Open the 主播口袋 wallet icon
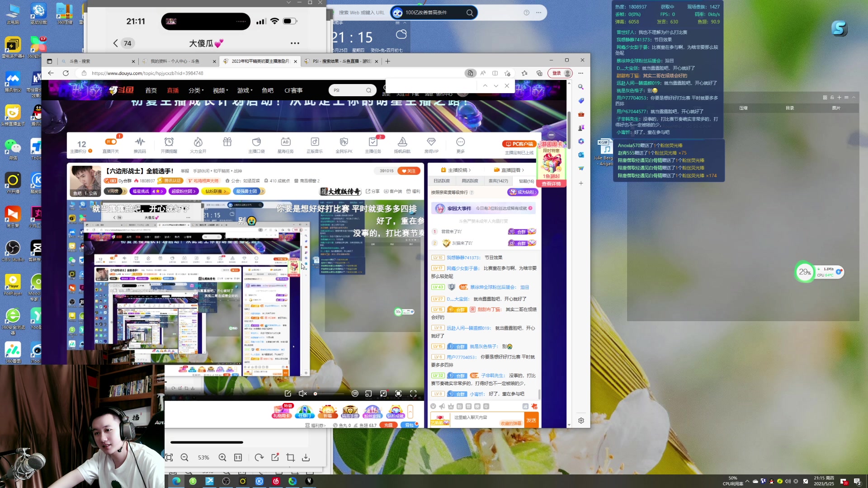The image size is (868, 488). point(256,142)
